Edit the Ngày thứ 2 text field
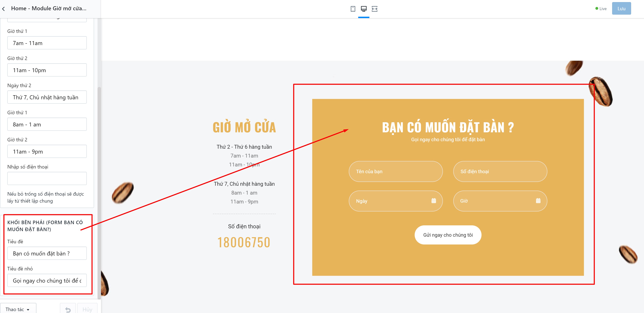 pos(47,97)
